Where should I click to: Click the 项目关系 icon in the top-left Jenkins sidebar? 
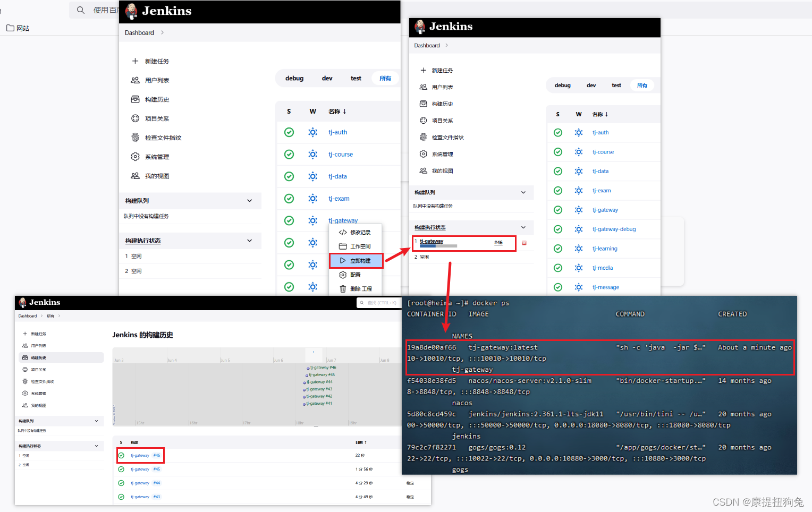click(x=135, y=118)
